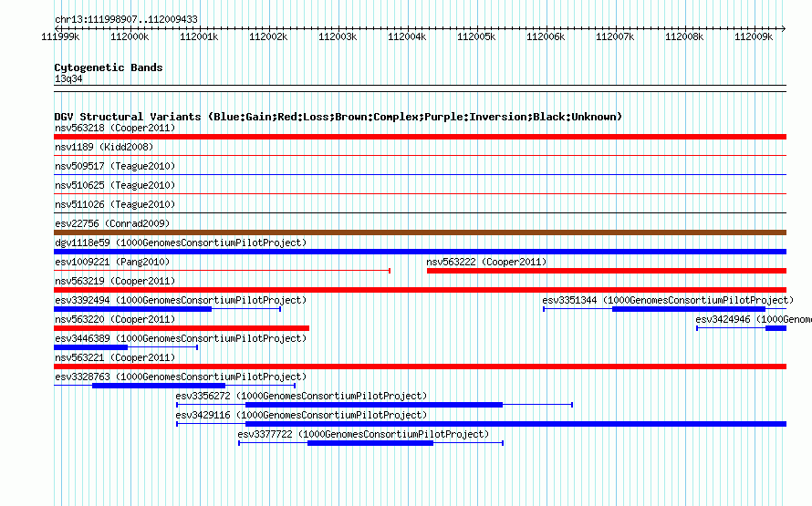Open the esv3351344 variant label
The width and height of the screenshot is (812, 506).
pos(668,301)
